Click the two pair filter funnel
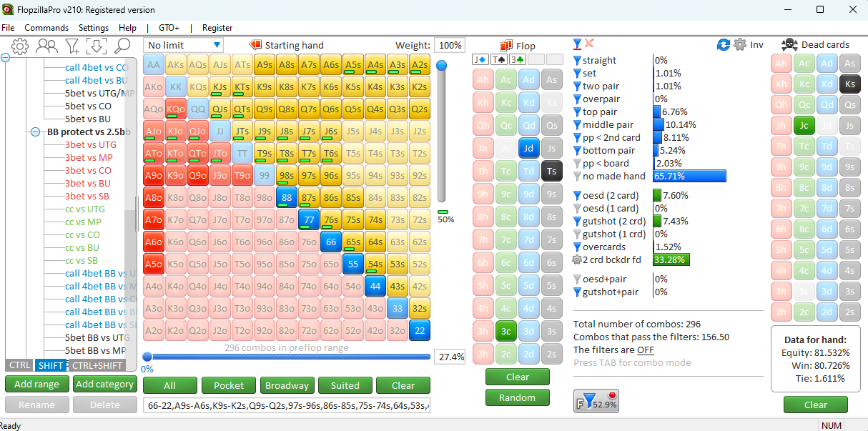Viewport: 868px width, 431px height. pos(577,86)
